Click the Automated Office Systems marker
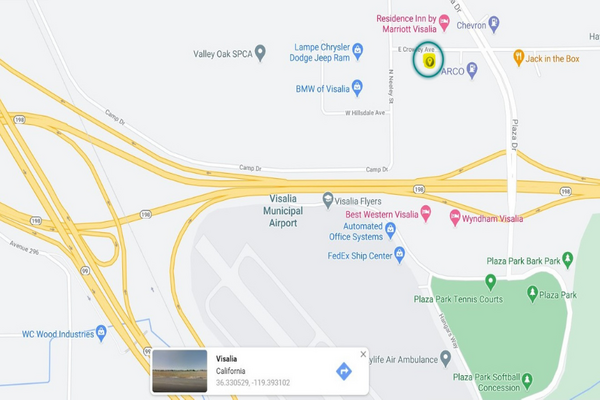Viewport: 600px width, 400px height. click(390, 230)
